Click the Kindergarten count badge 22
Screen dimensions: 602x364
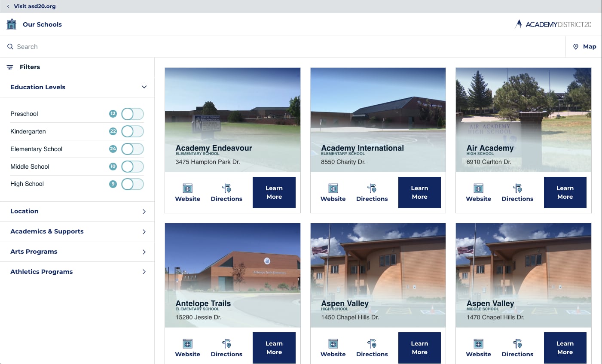click(113, 131)
